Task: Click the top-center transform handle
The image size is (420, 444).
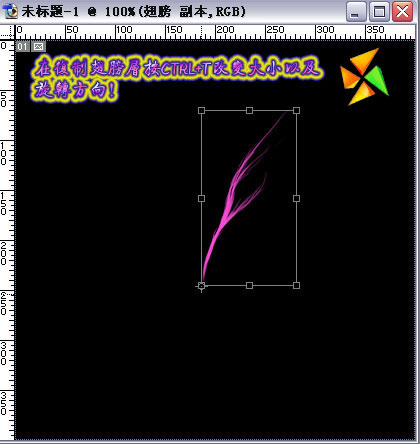Action: (x=249, y=110)
